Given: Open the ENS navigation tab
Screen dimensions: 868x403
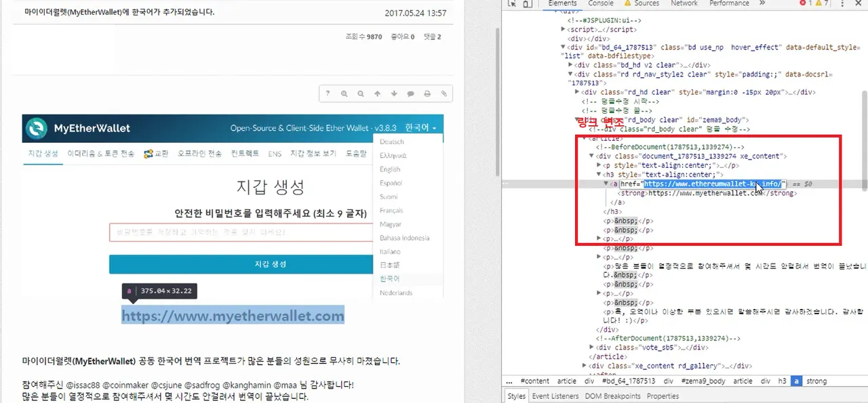Looking at the screenshot, I should 275,154.
